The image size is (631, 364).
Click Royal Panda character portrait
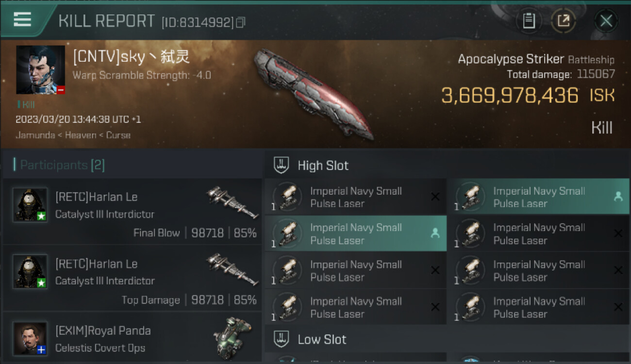coord(30,338)
